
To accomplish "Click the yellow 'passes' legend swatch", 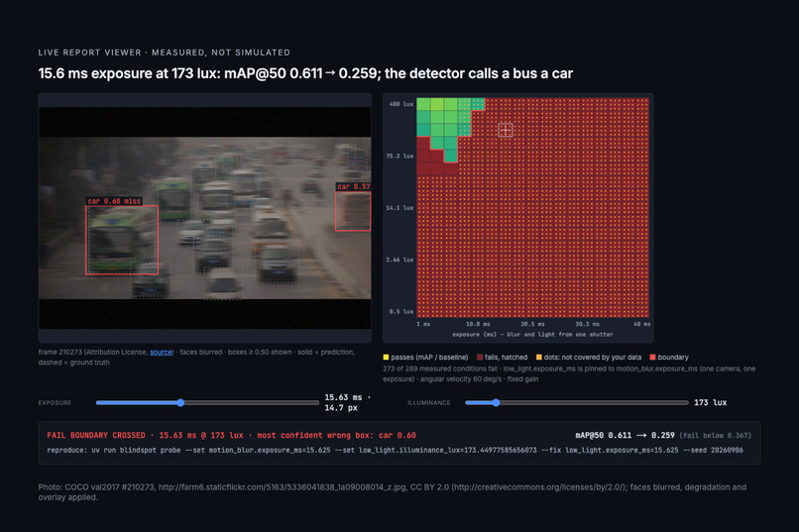I will [386, 358].
